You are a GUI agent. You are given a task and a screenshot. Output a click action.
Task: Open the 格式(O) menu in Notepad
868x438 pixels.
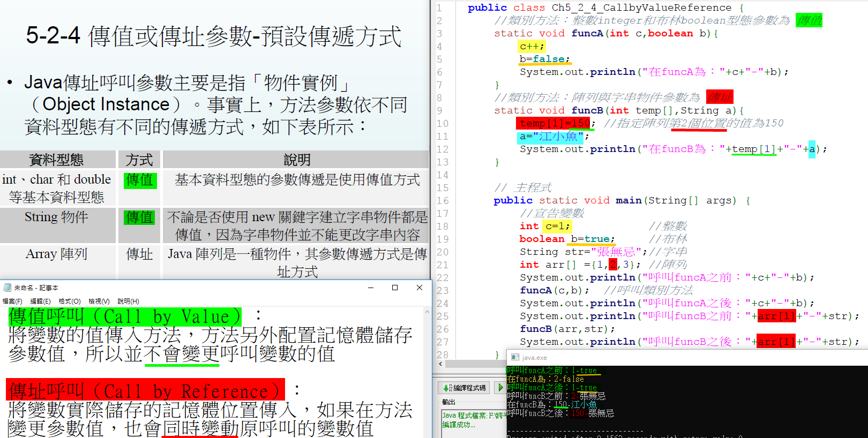[x=70, y=301]
